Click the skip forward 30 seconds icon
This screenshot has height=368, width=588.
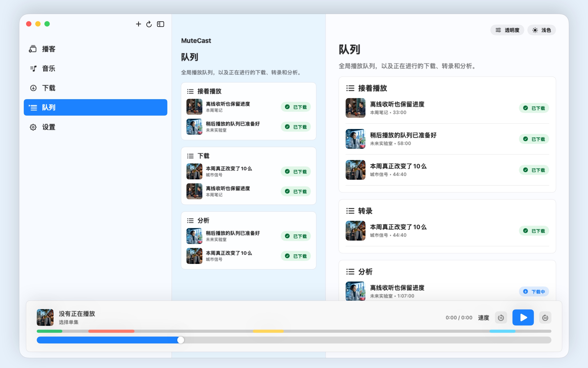[545, 318]
